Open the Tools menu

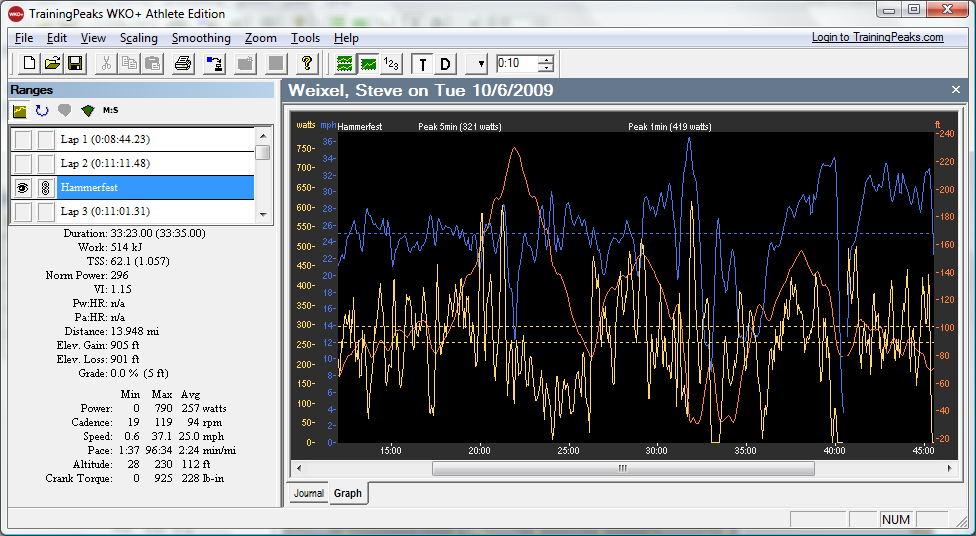click(305, 38)
